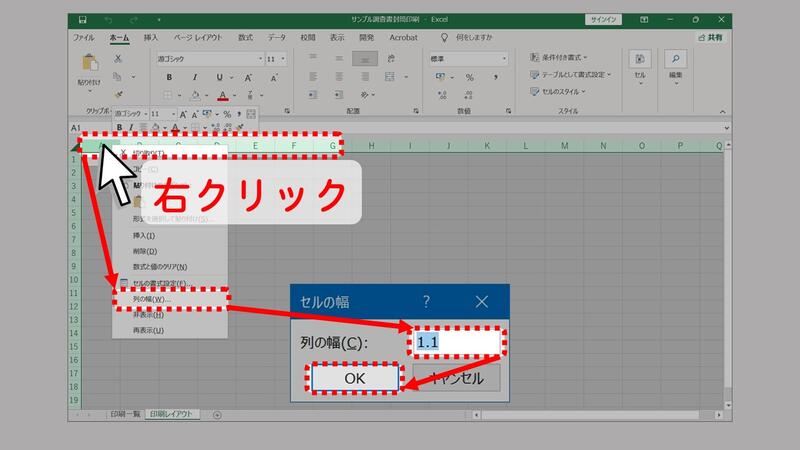Click the Decrease Indent icon
Image resolution: width=800 pixels, height=450 pixels.
pyautogui.click(x=313, y=95)
